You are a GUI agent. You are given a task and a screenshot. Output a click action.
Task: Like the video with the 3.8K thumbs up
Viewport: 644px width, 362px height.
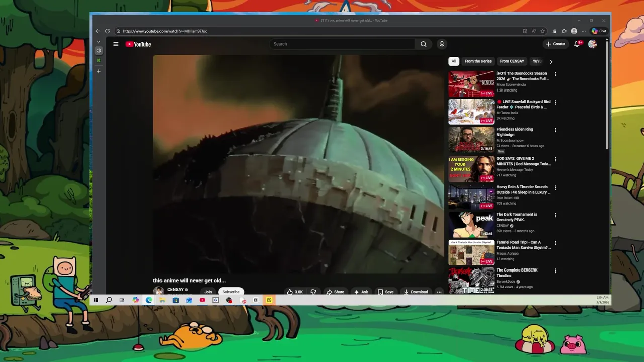(x=295, y=292)
